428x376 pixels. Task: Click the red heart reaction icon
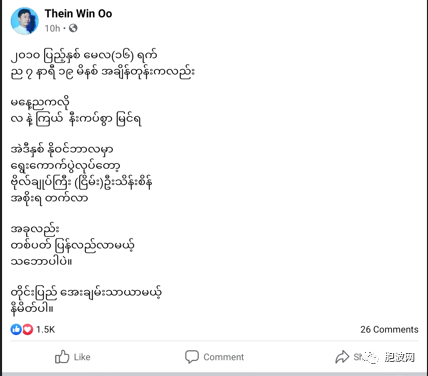pos(28,329)
